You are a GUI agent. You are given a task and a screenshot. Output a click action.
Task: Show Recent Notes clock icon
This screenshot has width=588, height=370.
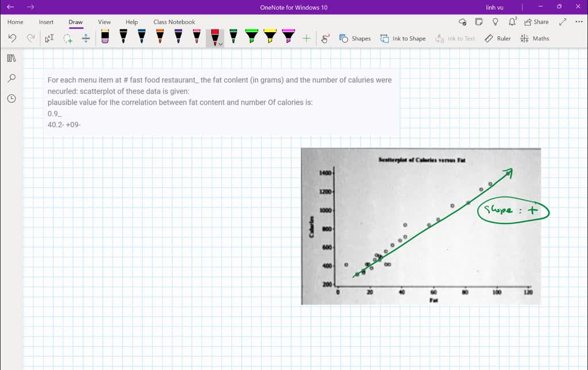11,98
